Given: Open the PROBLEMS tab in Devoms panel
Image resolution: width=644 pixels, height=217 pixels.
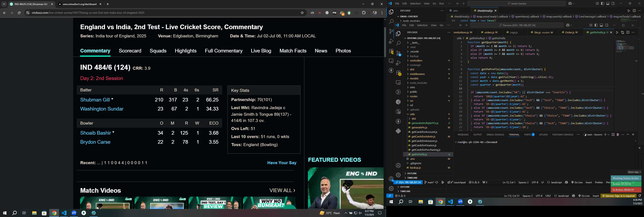Looking at the screenshot, I should [x=463, y=135].
